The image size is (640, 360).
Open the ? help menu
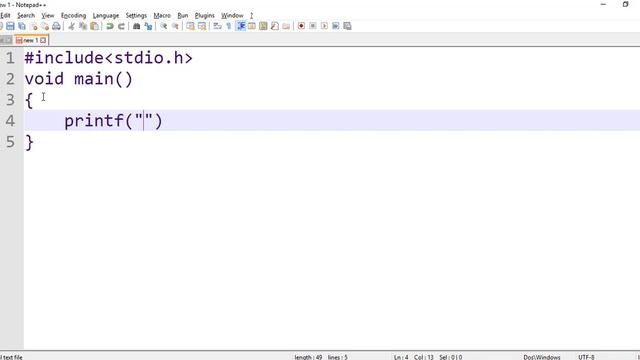[251, 16]
